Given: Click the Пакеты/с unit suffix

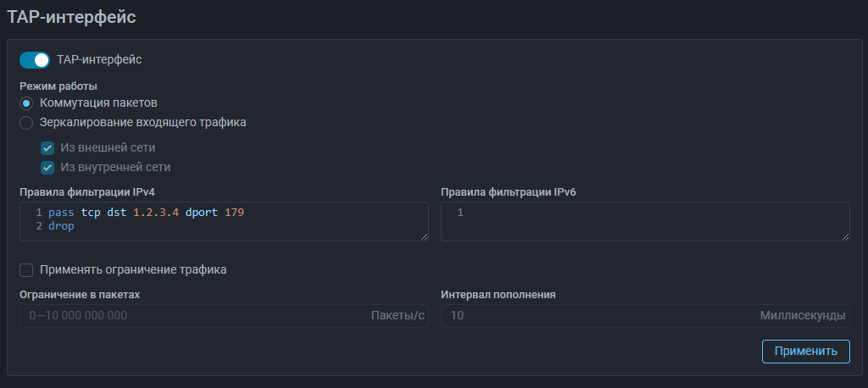Looking at the screenshot, I should (396, 316).
